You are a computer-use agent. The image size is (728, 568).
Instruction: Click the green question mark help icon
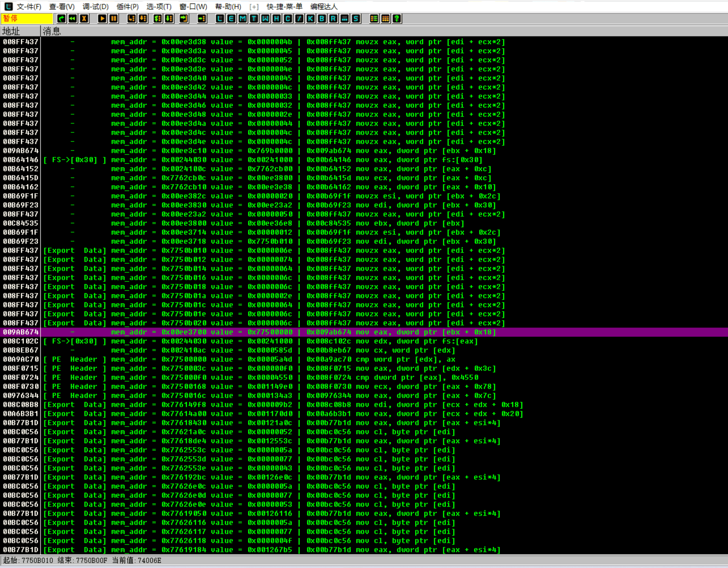(x=397, y=19)
